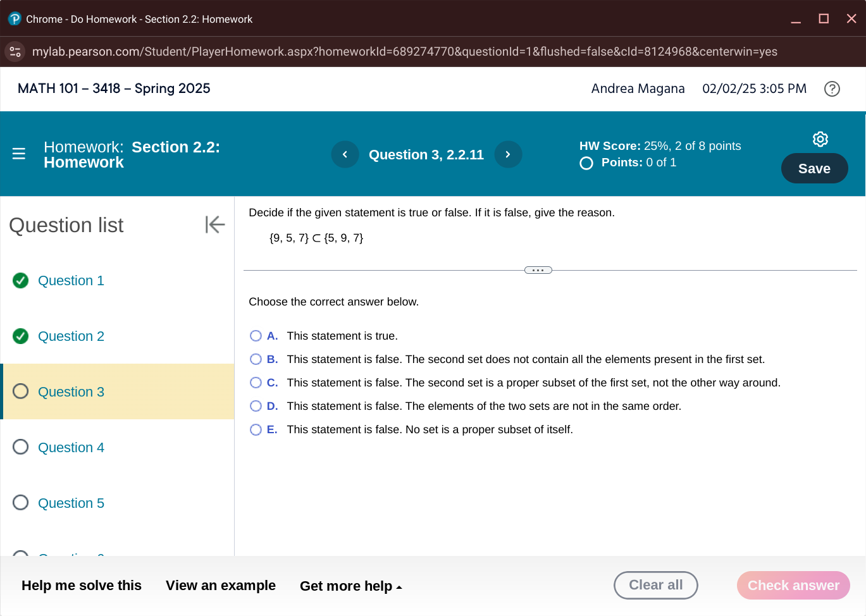Click the Pearson logo in the title bar
Image resolution: width=866 pixels, height=616 pixels.
click(13, 18)
